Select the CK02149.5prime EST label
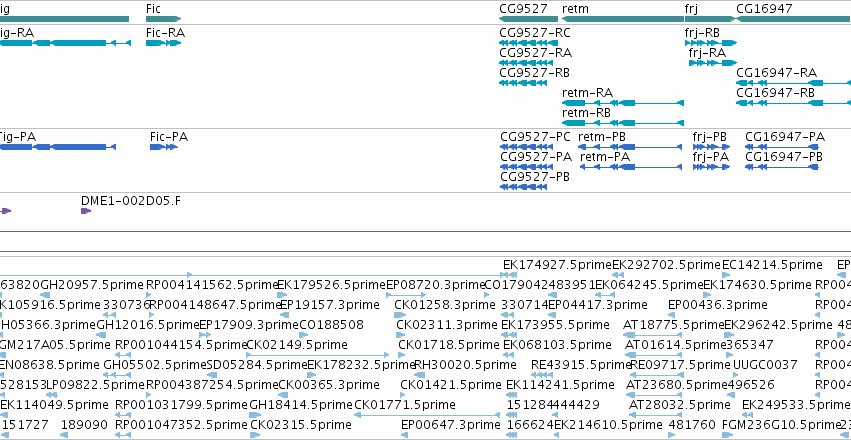The width and height of the screenshot is (851, 440). [x=297, y=345]
